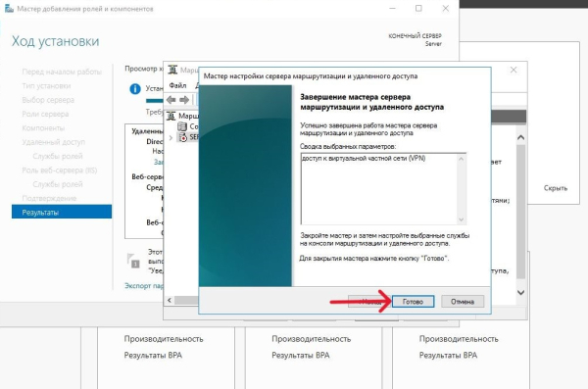Click the Тип установки step
The height and width of the screenshot is (389, 588).
pyautogui.click(x=46, y=85)
